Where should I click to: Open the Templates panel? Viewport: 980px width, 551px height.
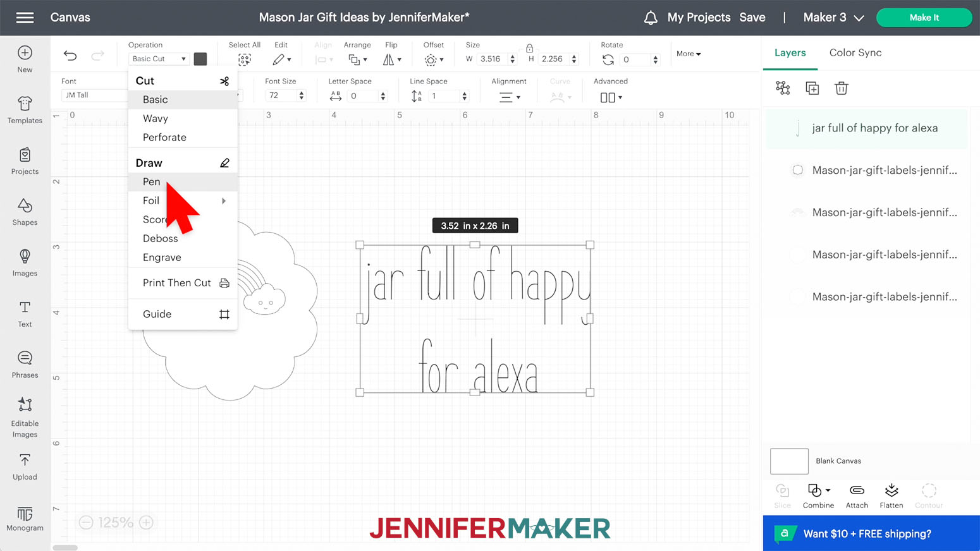[25, 110]
